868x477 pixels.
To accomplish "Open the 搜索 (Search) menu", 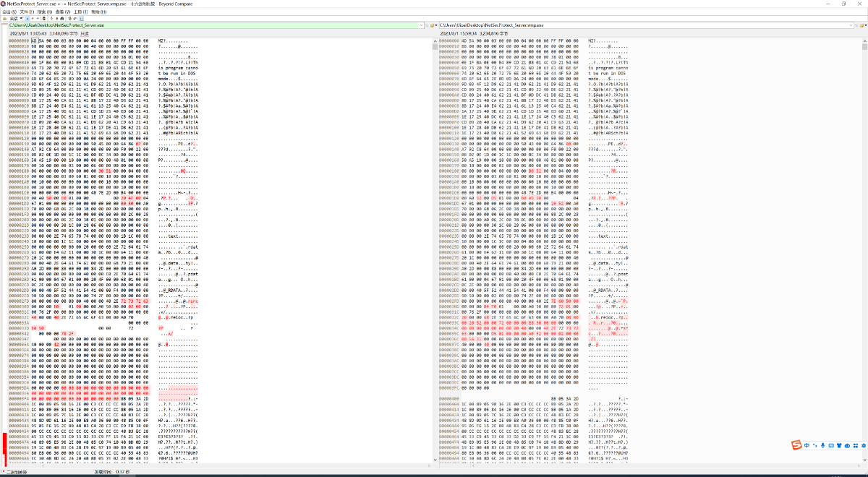I will [x=45, y=12].
